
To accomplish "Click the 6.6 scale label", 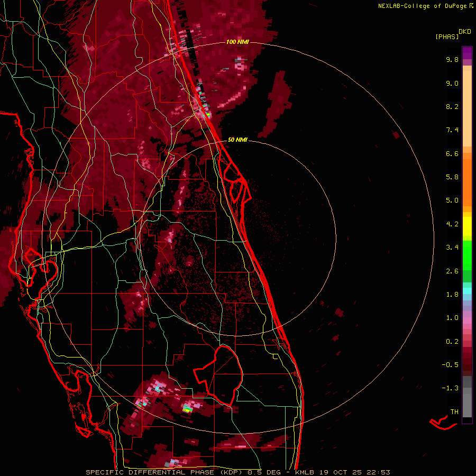I will pos(452,153).
